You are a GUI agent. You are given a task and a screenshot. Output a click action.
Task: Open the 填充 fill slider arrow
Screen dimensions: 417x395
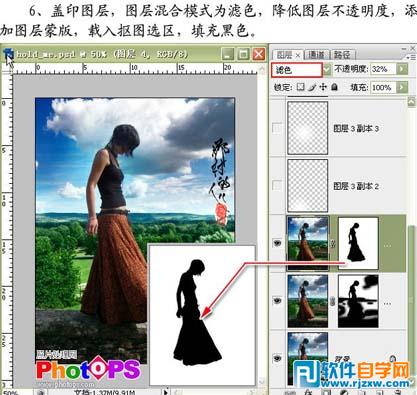pos(402,87)
